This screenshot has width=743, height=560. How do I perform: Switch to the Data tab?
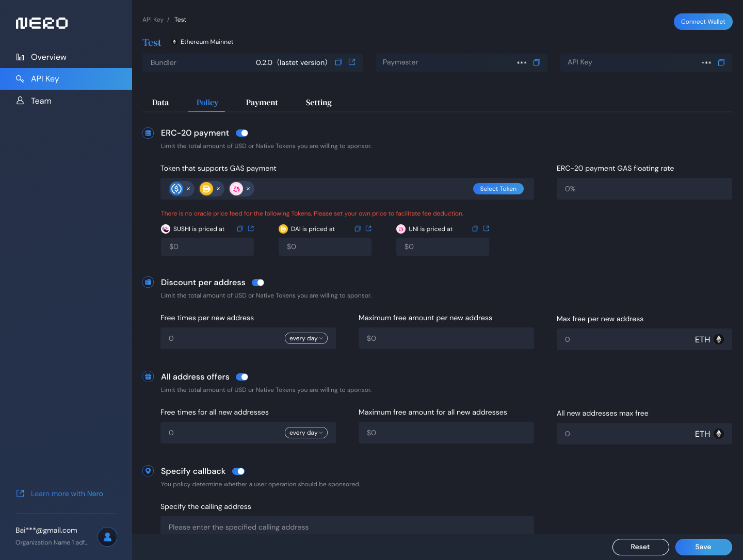click(160, 103)
